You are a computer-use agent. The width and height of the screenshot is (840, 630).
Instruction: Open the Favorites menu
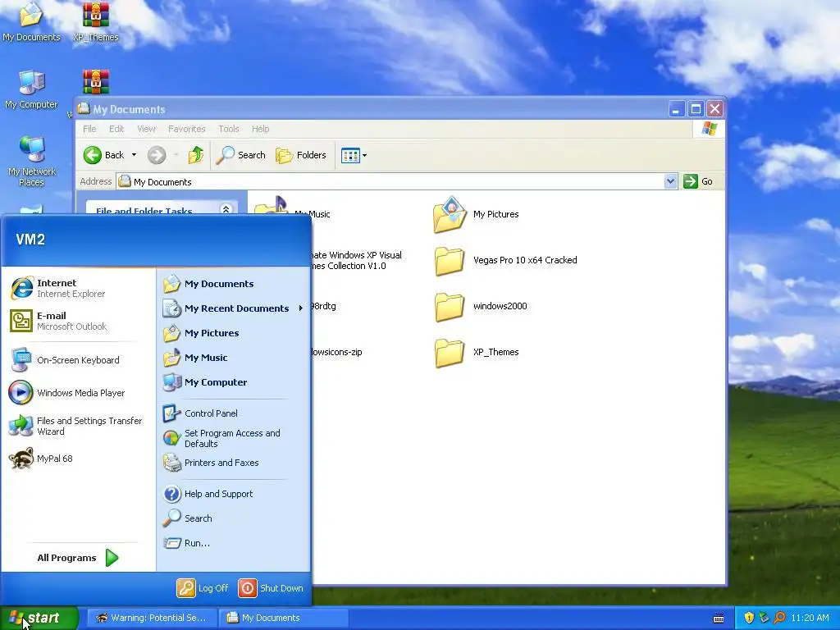coord(186,129)
